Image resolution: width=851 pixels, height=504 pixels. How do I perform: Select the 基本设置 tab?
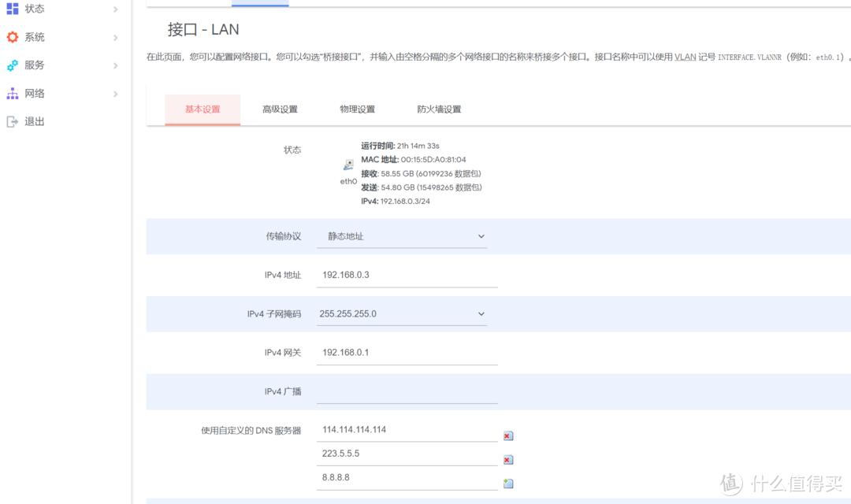(202, 109)
